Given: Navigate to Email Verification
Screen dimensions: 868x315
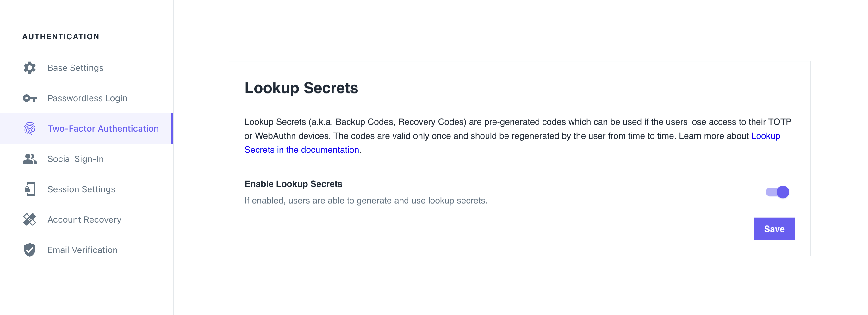Looking at the screenshot, I should click(x=82, y=250).
